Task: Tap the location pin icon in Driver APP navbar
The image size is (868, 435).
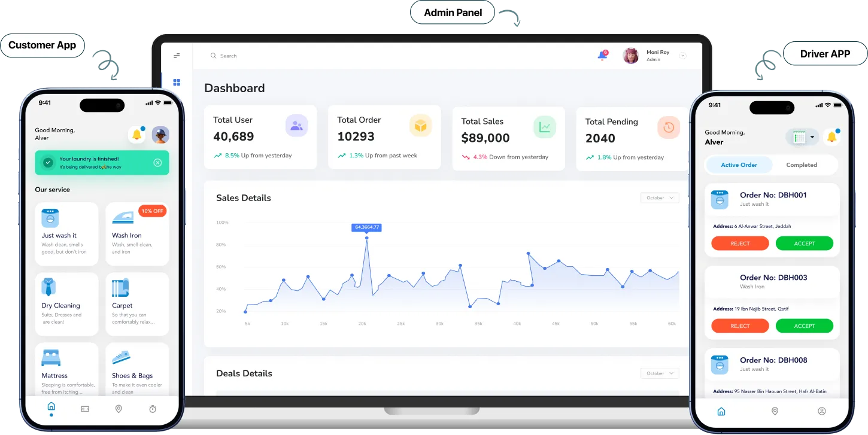Action: 775,411
